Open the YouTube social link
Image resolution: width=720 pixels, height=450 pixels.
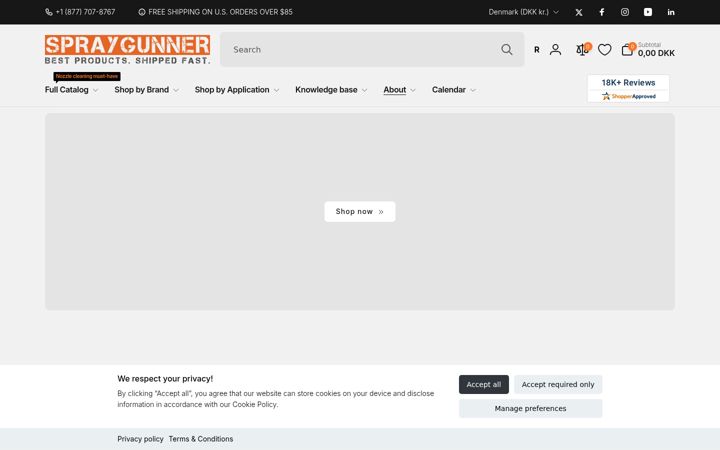647,12
